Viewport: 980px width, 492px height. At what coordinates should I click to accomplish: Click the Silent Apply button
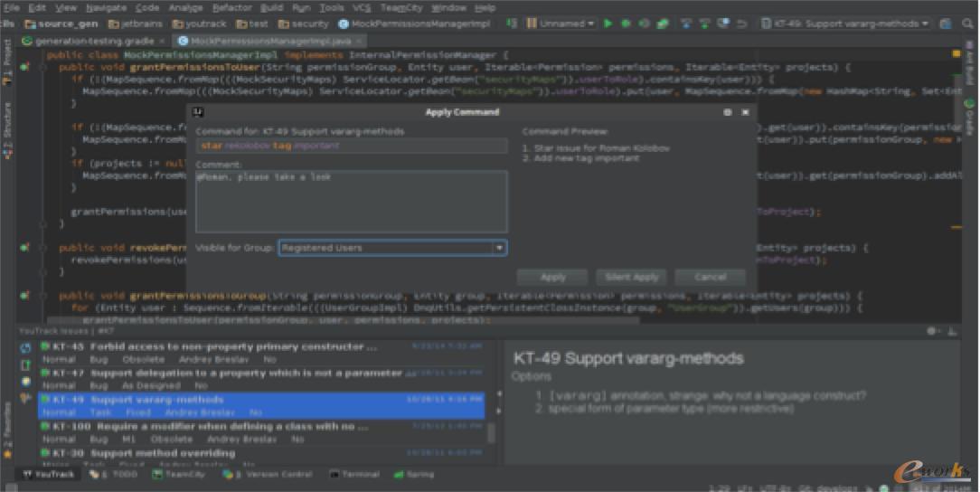click(631, 277)
